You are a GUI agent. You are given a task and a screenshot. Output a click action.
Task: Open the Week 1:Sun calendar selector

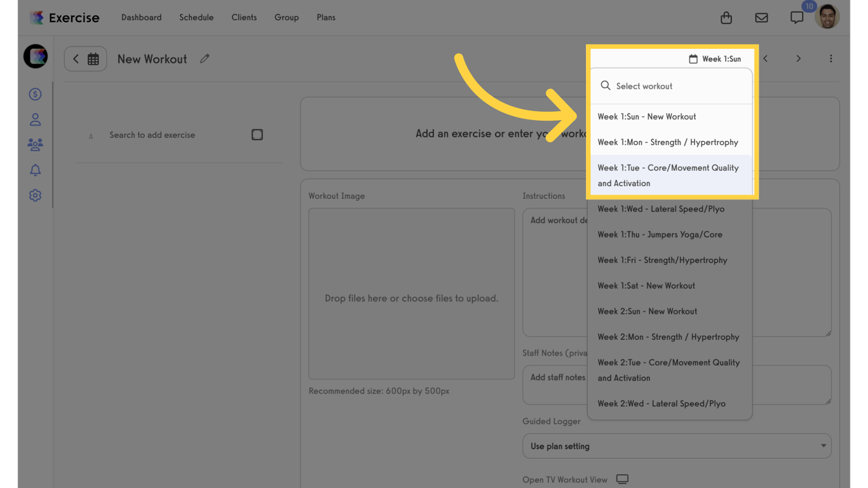click(x=714, y=58)
